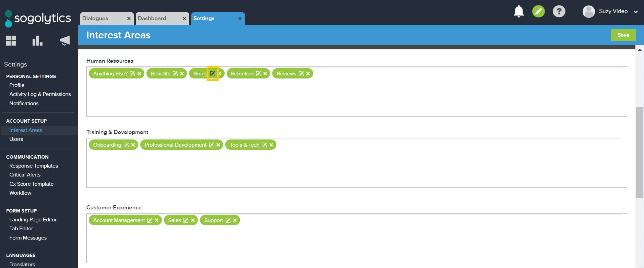Delete the Onboarding tag
The height and width of the screenshot is (268, 644).
(133, 145)
